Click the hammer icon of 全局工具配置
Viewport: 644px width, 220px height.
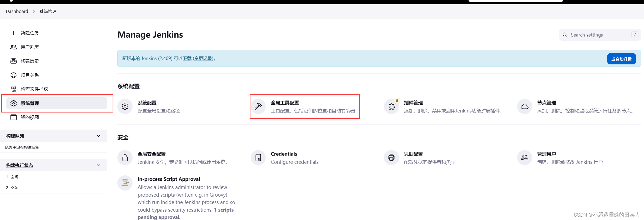(258, 106)
